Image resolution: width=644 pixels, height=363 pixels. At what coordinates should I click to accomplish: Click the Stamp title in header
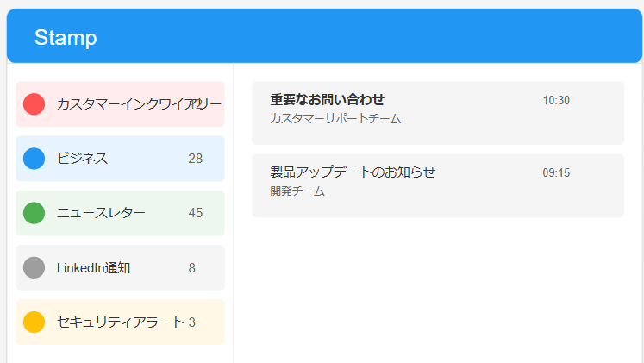coord(66,38)
